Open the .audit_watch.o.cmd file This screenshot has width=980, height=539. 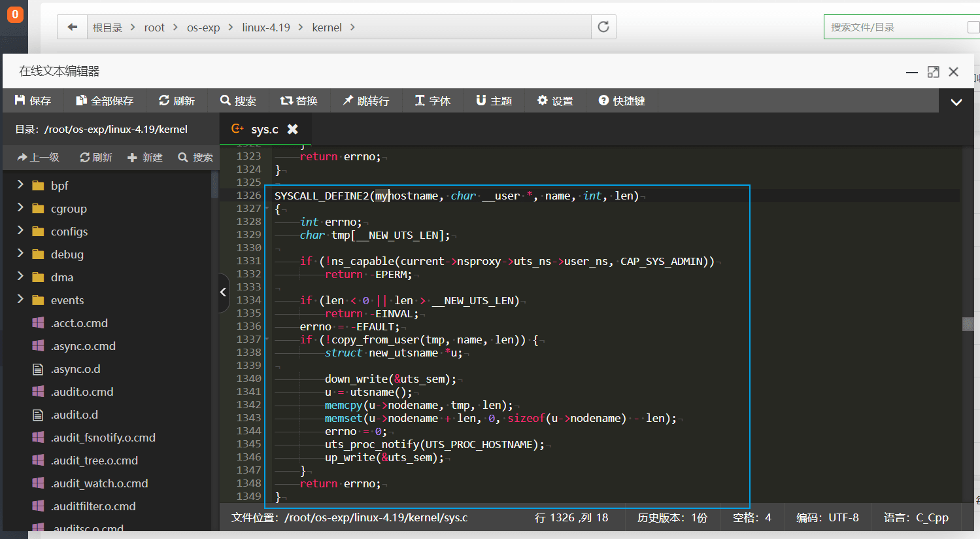point(99,483)
